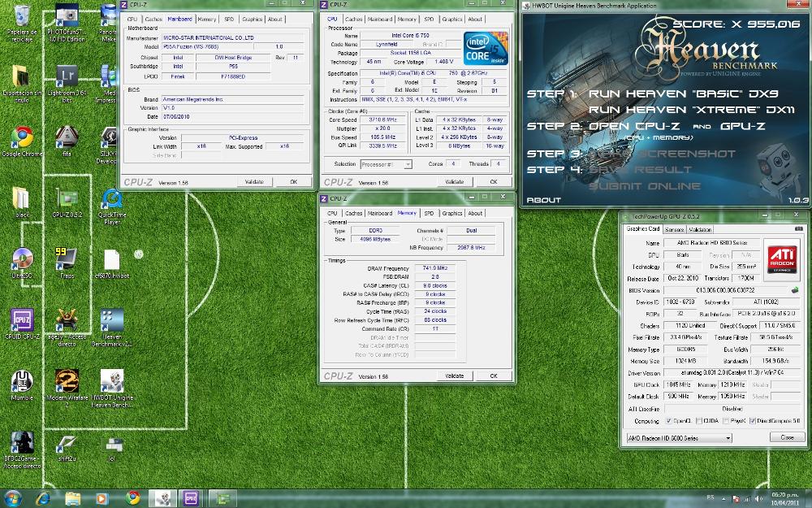Open the PhotoFunStudio HD Edition shortcut
This screenshot has height=508, width=812.
(x=67, y=24)
